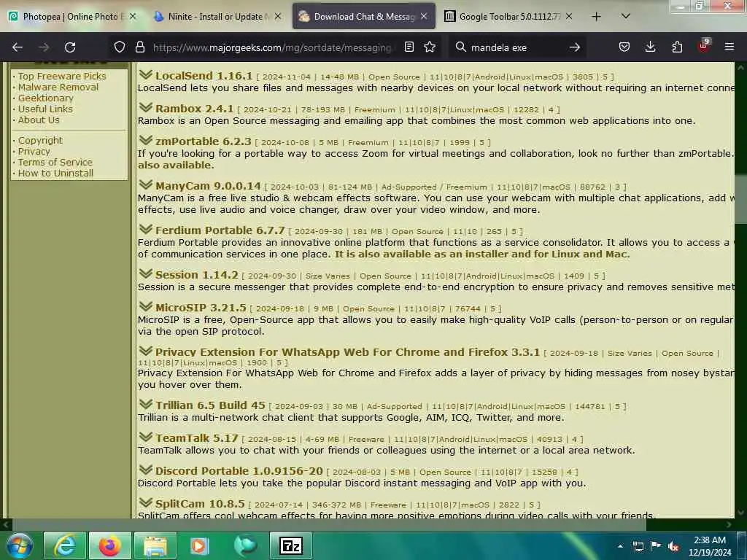This screenshot has width=747, height=560.
Task: Open a new tab
Action: pyautogui.click(x=597, y=17)
